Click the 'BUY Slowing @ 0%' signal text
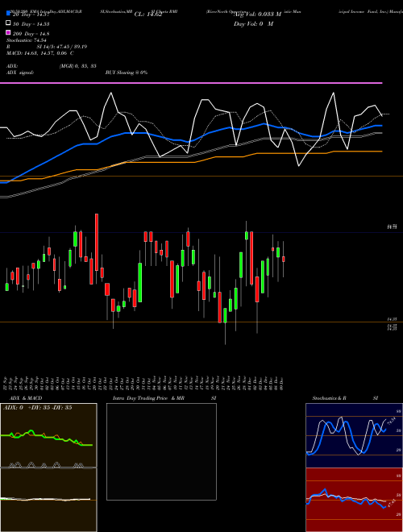 (127, 73)
